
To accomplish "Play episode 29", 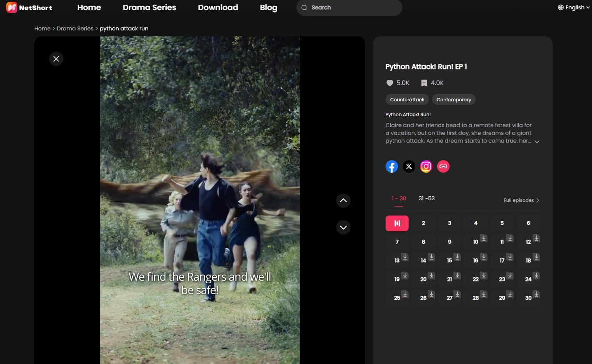I will click(x=502, y=298).
